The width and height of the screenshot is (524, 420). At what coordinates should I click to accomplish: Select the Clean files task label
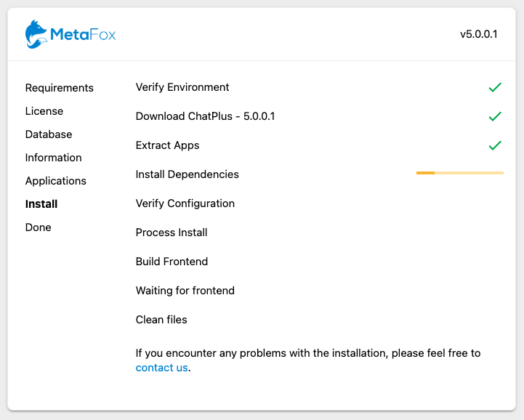coord(161,320)
